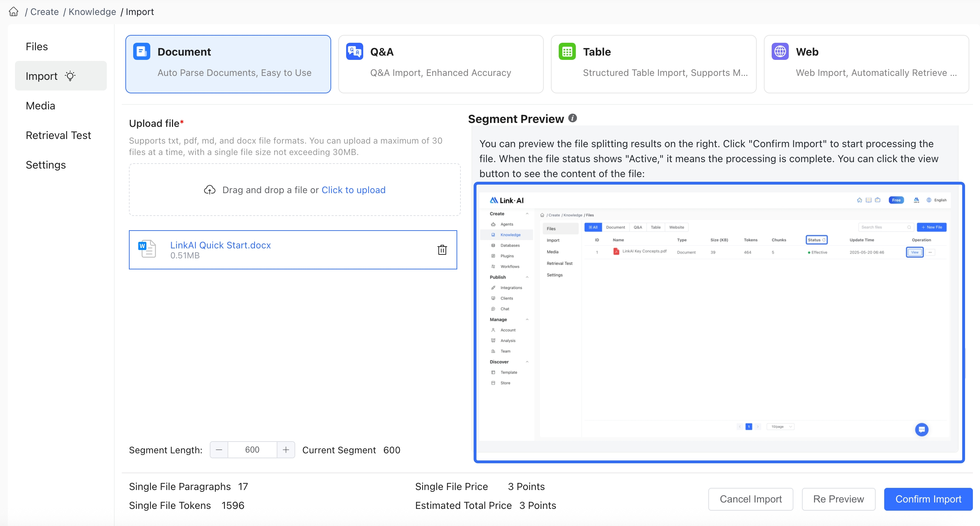Viewport: 980px width, 526px height.
Task: Click the Word file icon of uploaded document
Action: [147, 249]
